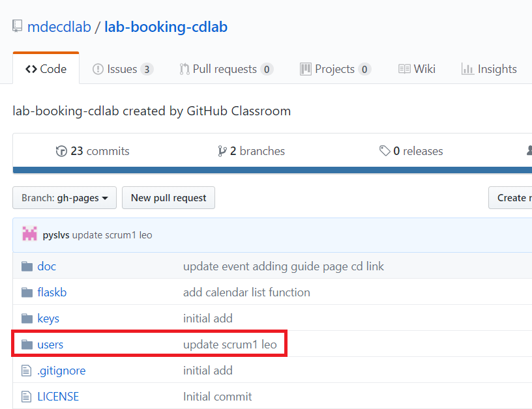Click the Pull requests count badge 0
Viewport: 532px width, 409px height.
point(267,69)
